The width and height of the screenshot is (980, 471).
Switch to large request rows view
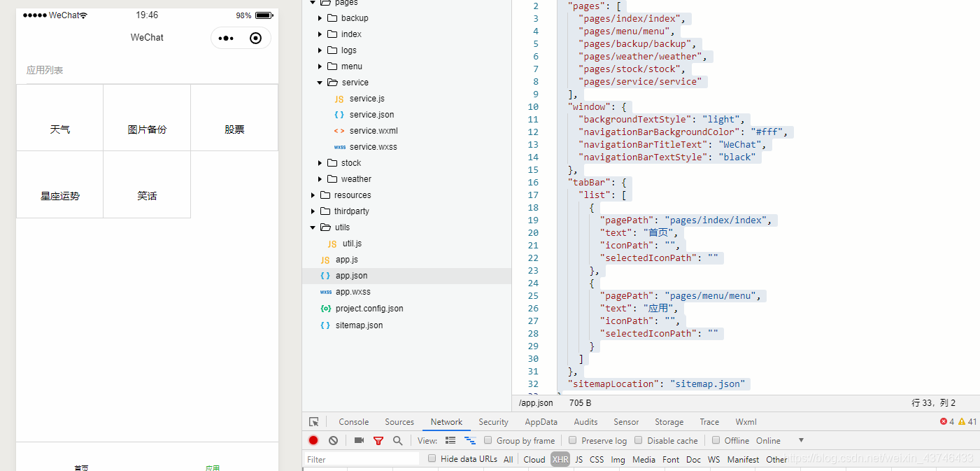[450, 440]
